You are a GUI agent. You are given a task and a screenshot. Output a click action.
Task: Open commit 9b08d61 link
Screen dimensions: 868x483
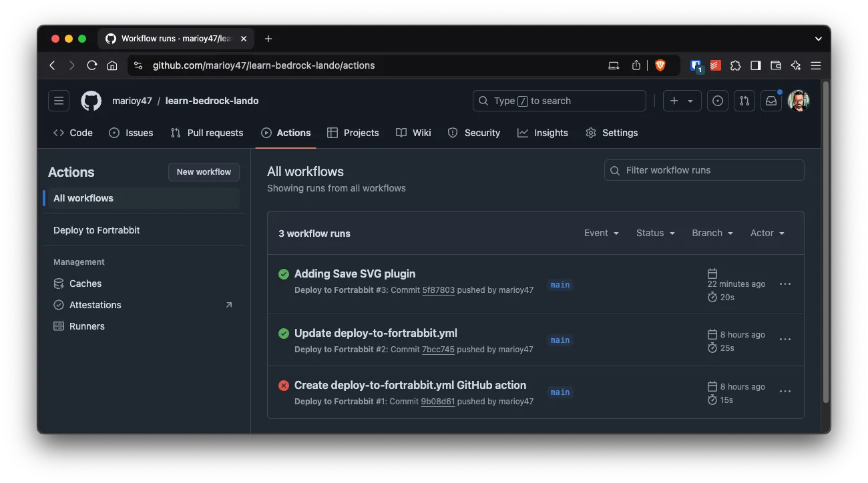(438, 402)
